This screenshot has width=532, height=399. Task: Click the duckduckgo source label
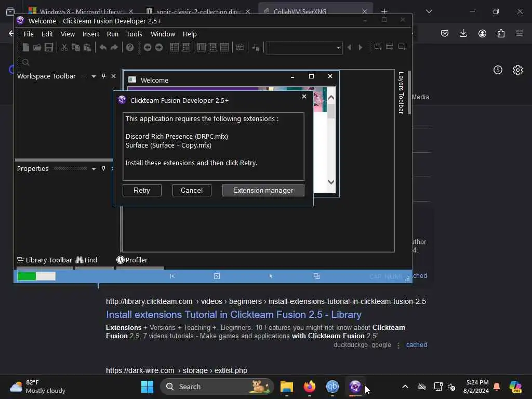coord(351,345)
